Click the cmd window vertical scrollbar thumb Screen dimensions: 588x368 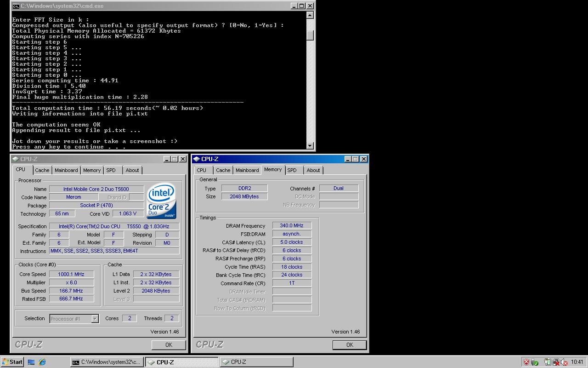pos(310,35)
